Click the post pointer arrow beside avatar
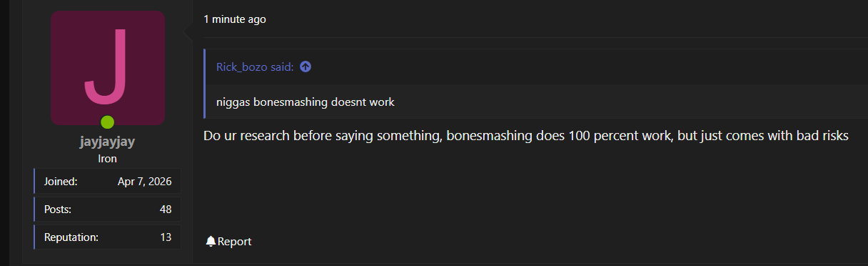This screenshot has height=266, width=868. (x=188, y=31)
